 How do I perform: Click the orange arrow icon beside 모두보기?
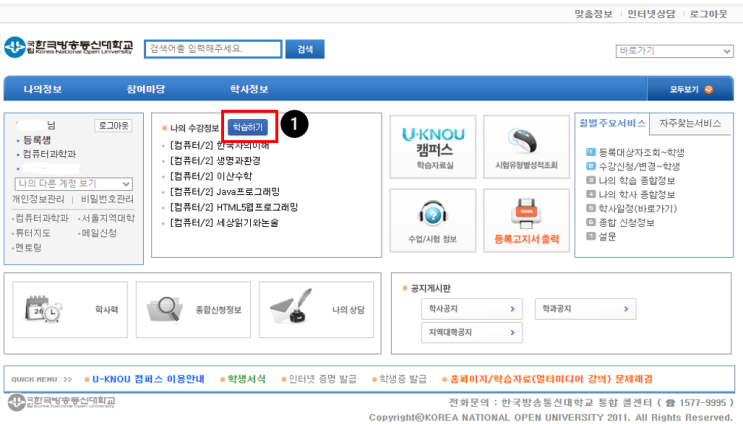coord(709,90)
